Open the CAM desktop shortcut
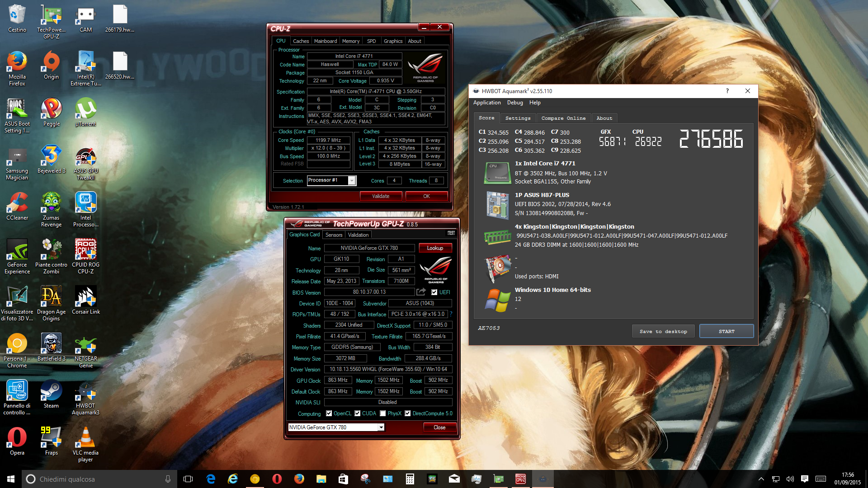The width and height of the screenshot is (868, 488). 85,18
